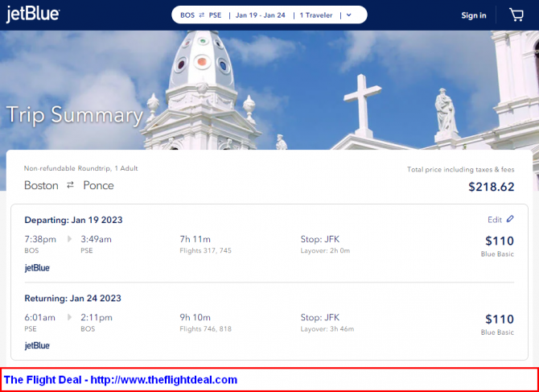Click Flights 746, 818 text
The image size is (539, 392).
pos(206,328)
